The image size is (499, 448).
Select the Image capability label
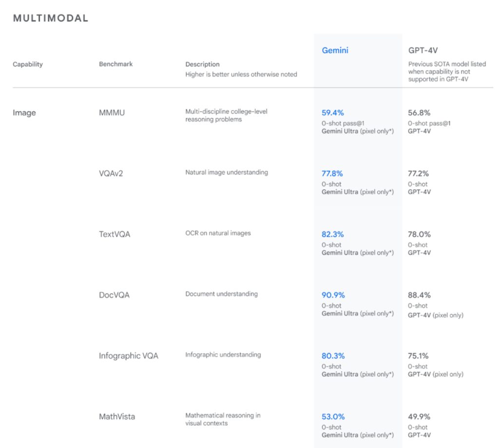coord(24,113)
